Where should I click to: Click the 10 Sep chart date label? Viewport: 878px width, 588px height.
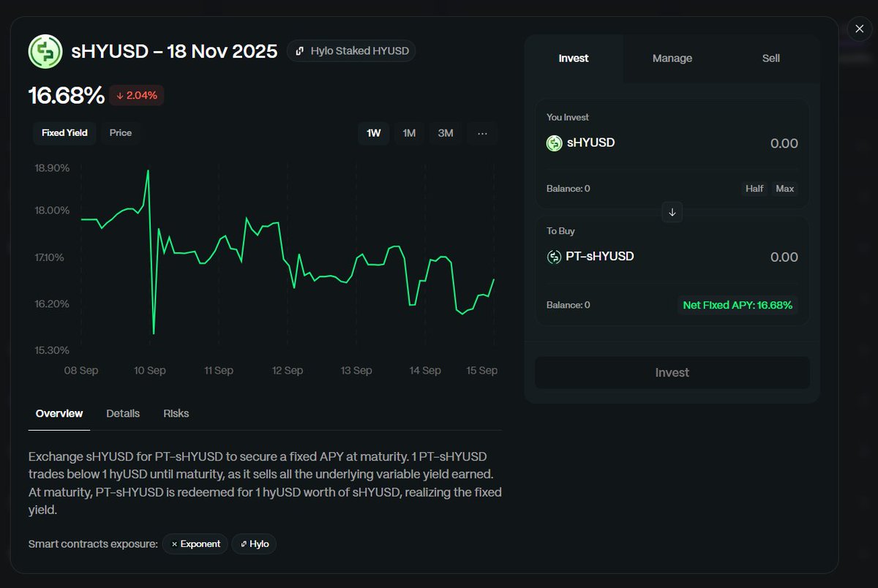click(x=150, y=371)
